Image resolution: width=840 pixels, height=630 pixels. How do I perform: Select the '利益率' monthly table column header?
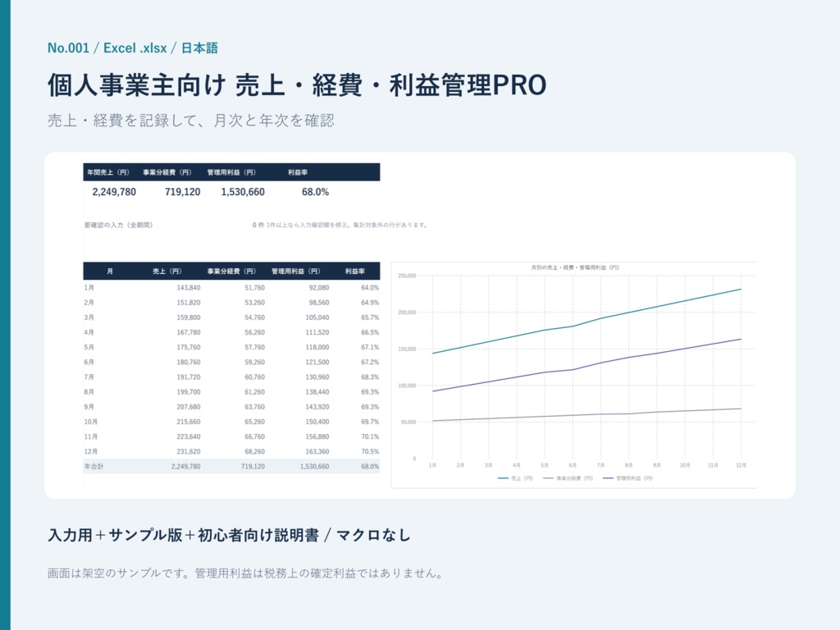[x=354, y=271]
